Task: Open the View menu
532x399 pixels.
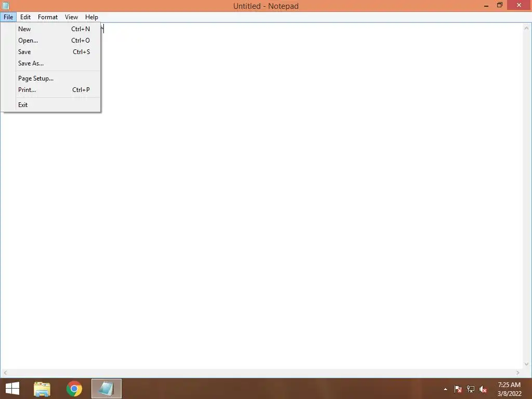Action: (71, 17)
